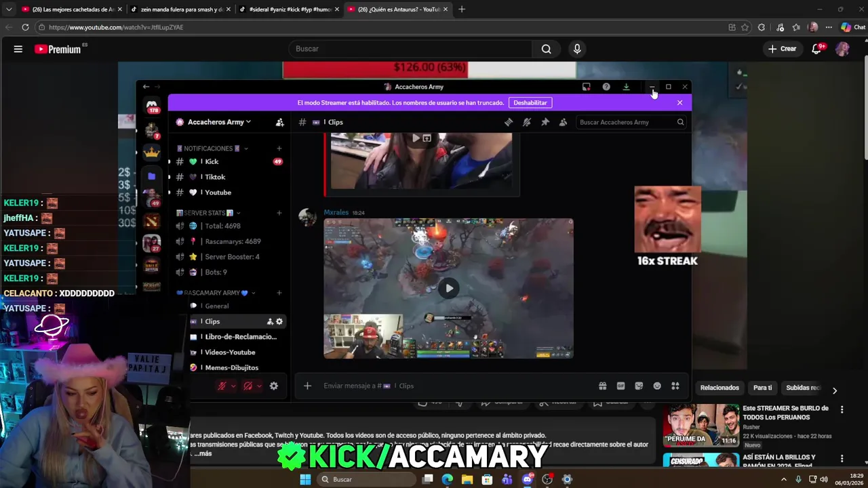Click search magnifier in Accacheros Army search
This screenshot has height=488, width=868.
[x=680, y=122]
